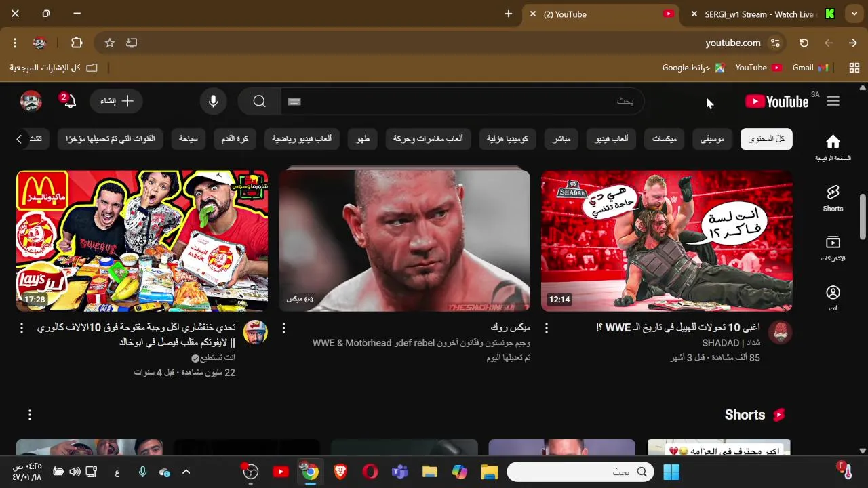Click the Windows taskbar search box
868x488 pixels.
pos(580,472)
